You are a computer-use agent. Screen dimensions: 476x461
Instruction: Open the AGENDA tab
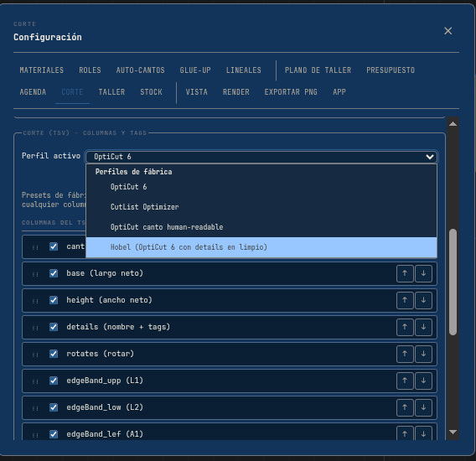tap(33, 92)
